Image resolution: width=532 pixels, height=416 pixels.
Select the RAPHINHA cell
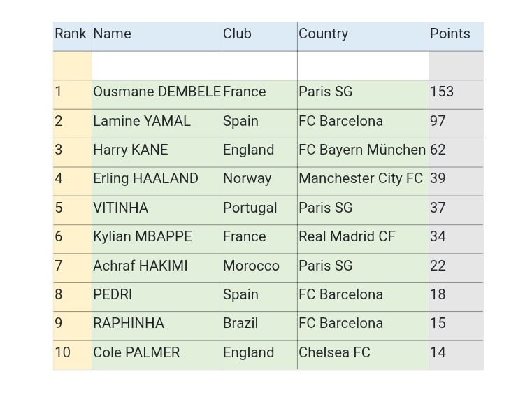click(156, 324)
